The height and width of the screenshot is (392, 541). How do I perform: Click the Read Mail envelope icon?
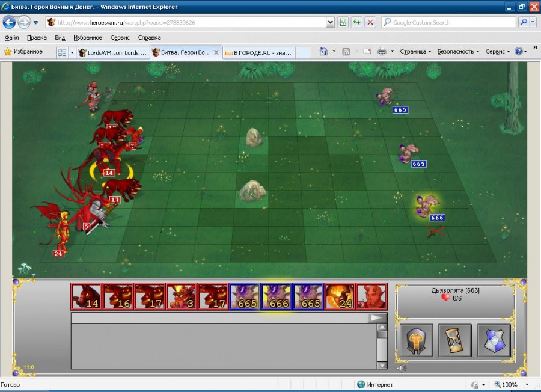(x=367, y=52)
